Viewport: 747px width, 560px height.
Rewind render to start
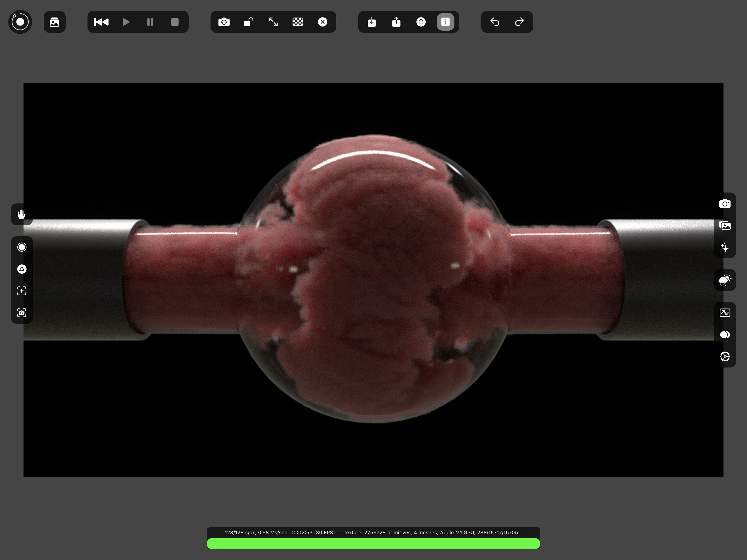[x=101, y=22]
